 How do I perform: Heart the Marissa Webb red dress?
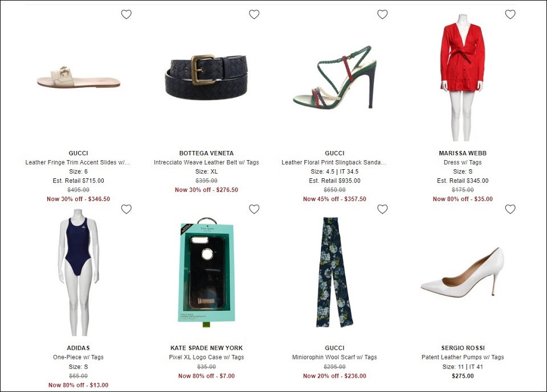click(511, 14)
